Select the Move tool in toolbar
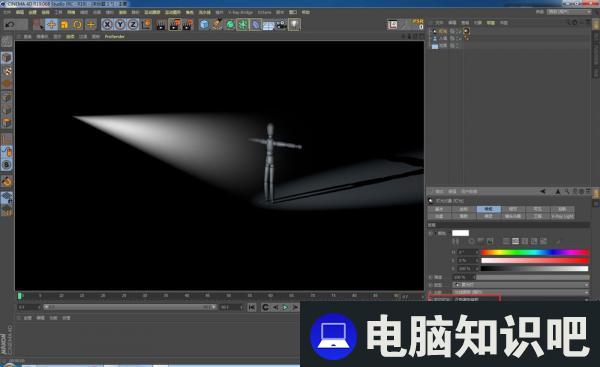600x367 pixels. coord(51,25)
